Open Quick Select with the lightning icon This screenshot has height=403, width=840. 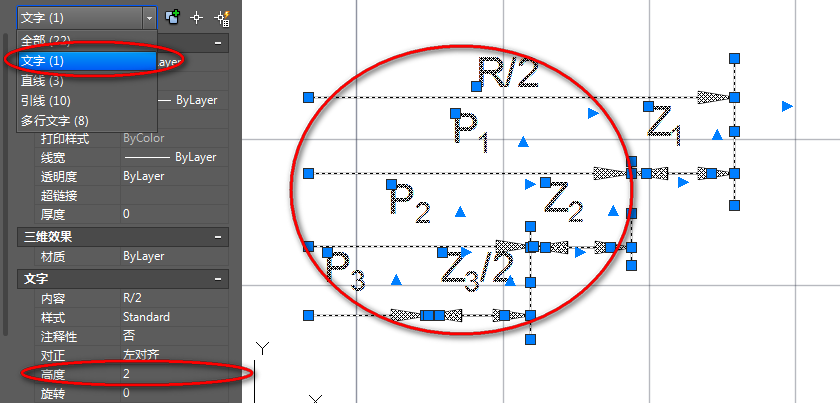[222, 18]
